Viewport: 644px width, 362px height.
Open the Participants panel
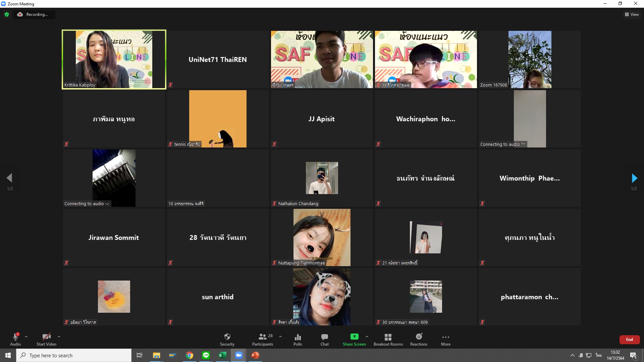263,339
